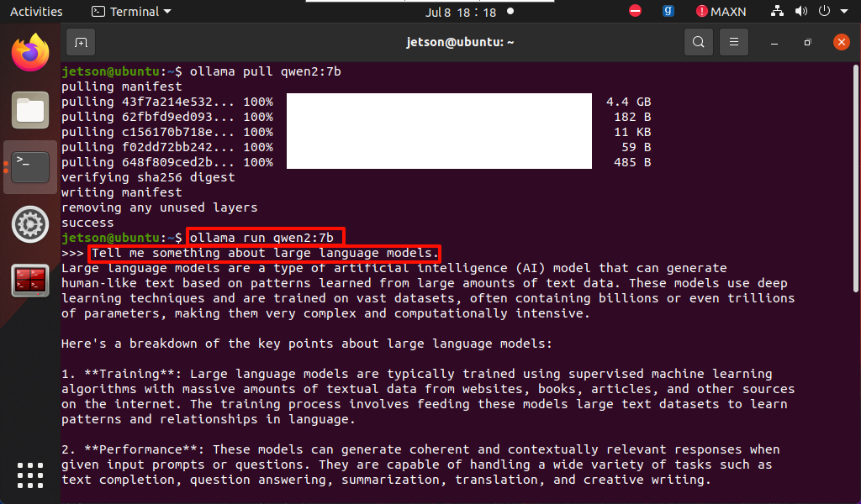Minimize the terminal window
The height and width of the screenshot is (504, 861).
(x=774, y=42)
